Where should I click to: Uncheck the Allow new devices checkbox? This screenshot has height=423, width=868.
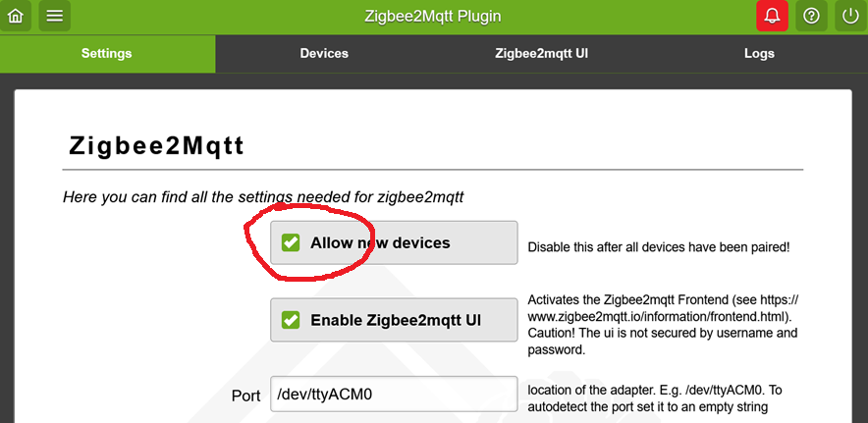point(291,242)
